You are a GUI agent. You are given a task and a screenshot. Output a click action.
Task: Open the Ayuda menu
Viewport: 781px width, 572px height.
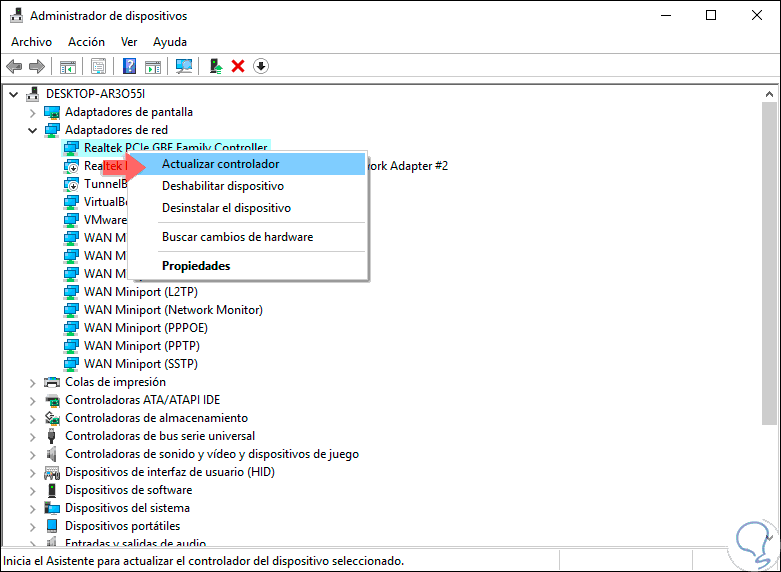click(170, 42)
